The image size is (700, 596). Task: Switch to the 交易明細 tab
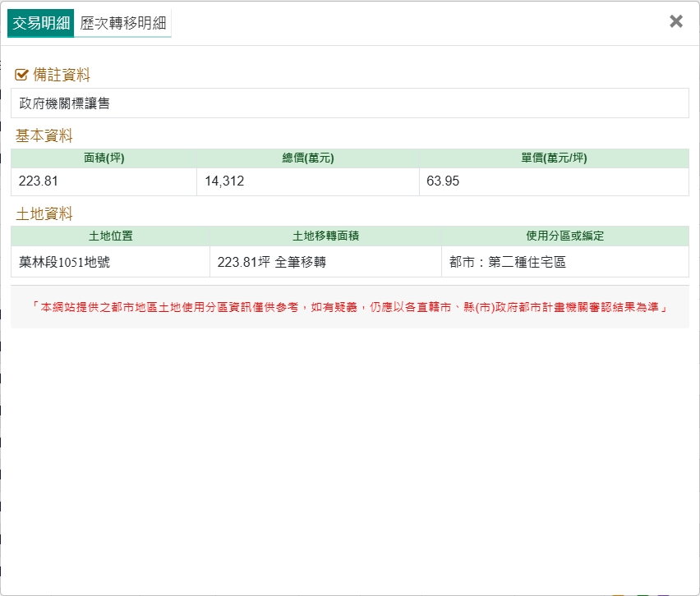coord(40,23)
